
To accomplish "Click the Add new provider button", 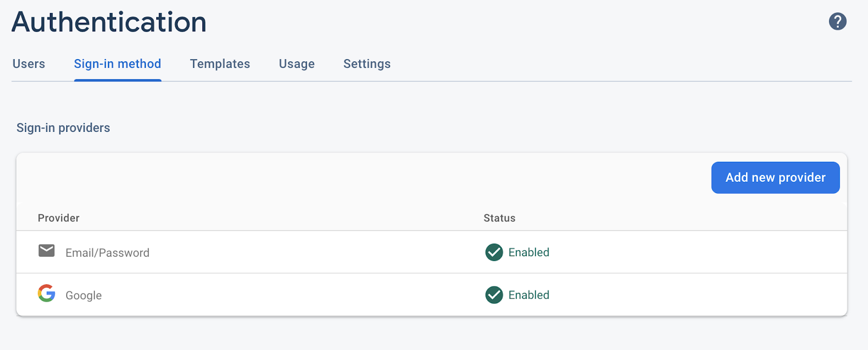I will 775,177.
